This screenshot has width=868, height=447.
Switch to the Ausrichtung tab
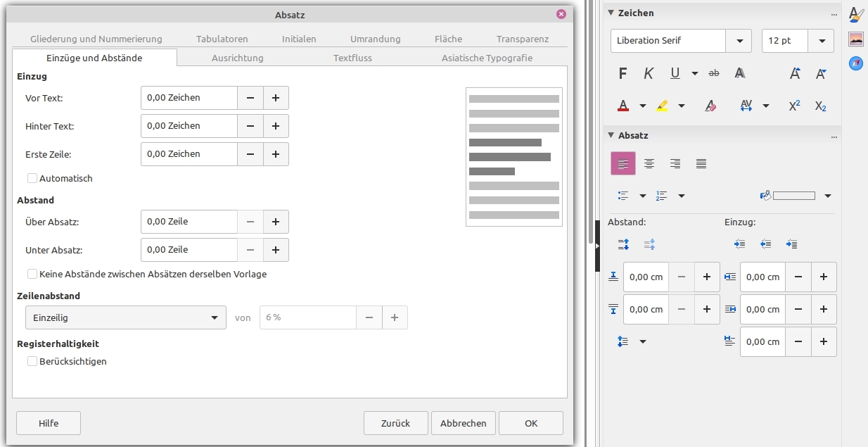point(238,58)
